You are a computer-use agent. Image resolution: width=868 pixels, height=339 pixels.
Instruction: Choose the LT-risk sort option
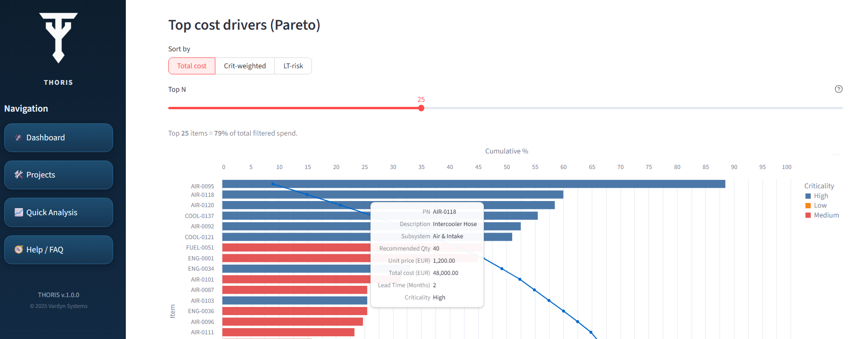click(x=293, y=66)
